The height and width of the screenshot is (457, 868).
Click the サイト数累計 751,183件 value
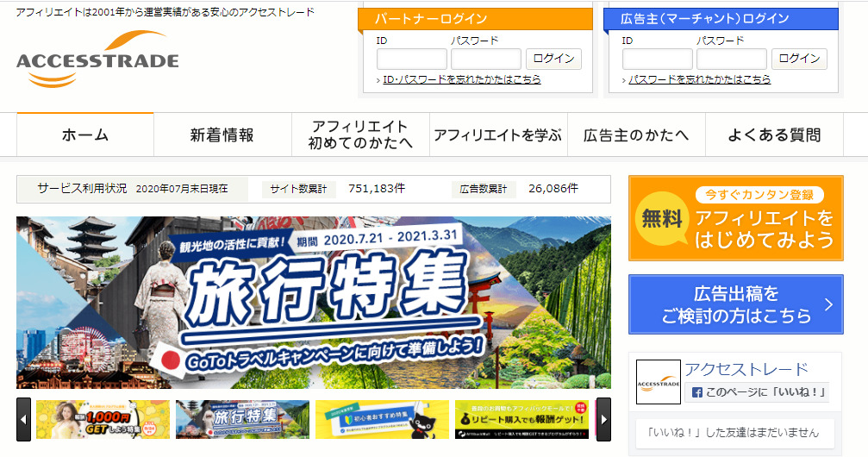pos(377,189)
